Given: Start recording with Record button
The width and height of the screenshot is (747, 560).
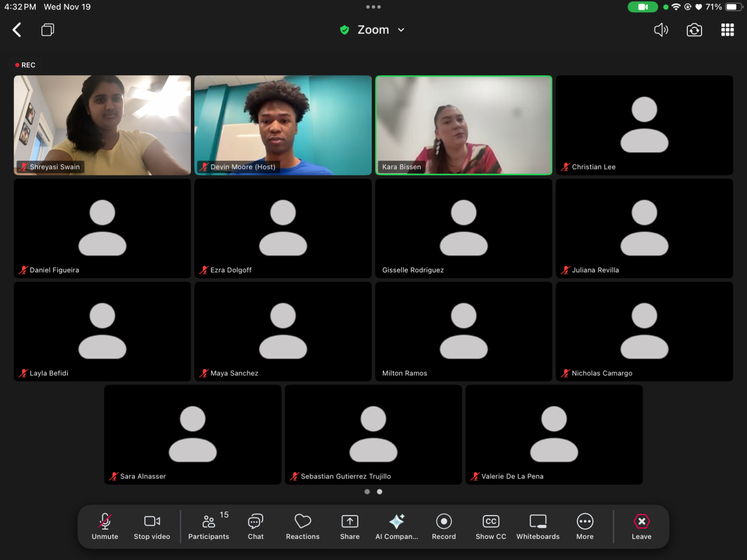Looking at the screenshot, I should [x=444, y=526].
